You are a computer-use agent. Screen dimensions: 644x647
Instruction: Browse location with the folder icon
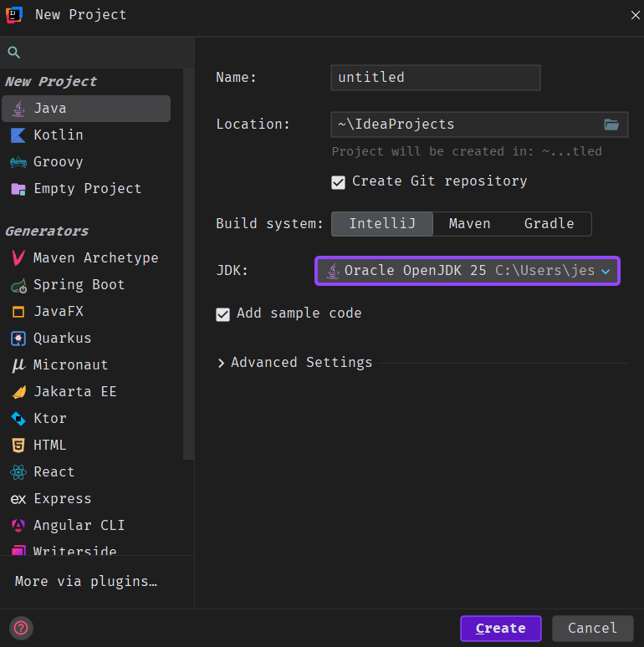point(611,125)
